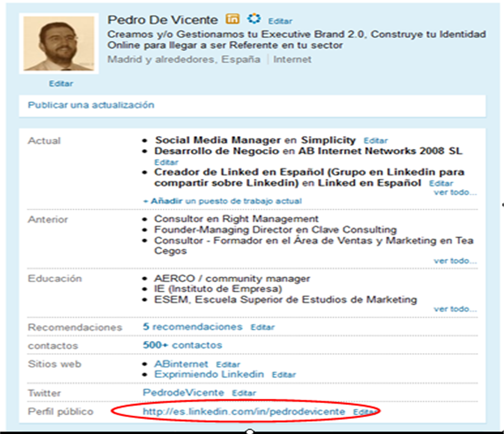Click Añadir un puesto de trabajo actual

coord(222,201)
